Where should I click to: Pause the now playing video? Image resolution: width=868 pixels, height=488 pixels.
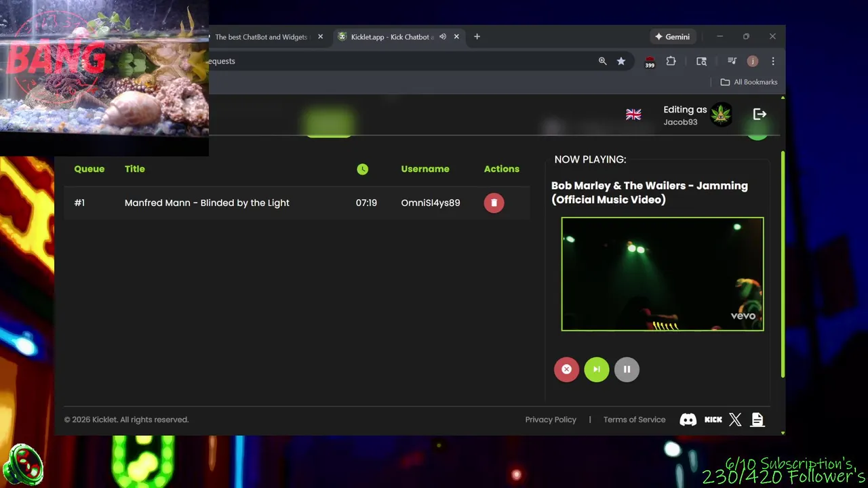tap(627, 369)
